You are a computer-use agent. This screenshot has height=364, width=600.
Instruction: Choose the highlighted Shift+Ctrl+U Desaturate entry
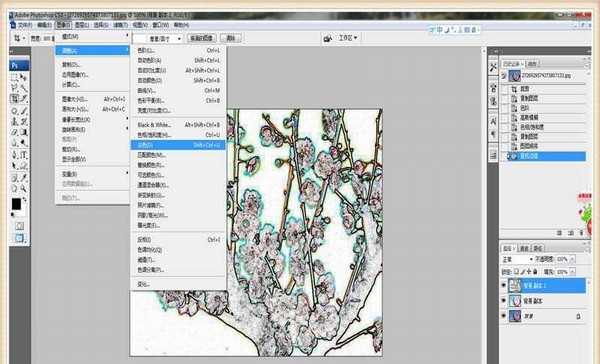click(x=178, y=145)
